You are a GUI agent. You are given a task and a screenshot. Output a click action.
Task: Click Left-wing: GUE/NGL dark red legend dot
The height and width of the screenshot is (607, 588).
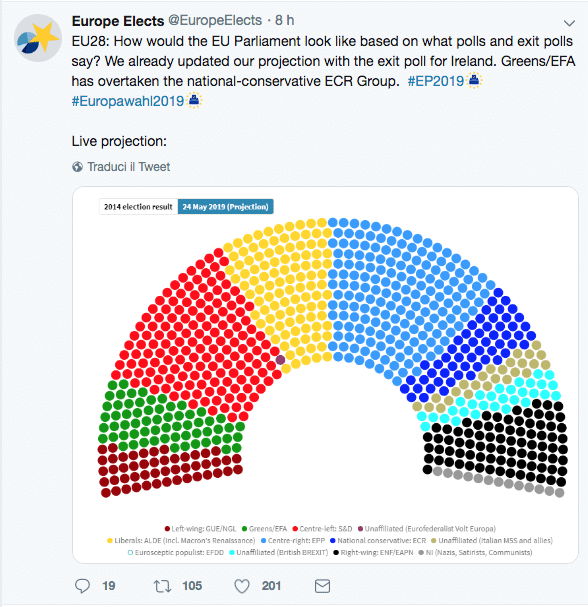(167, 529)
